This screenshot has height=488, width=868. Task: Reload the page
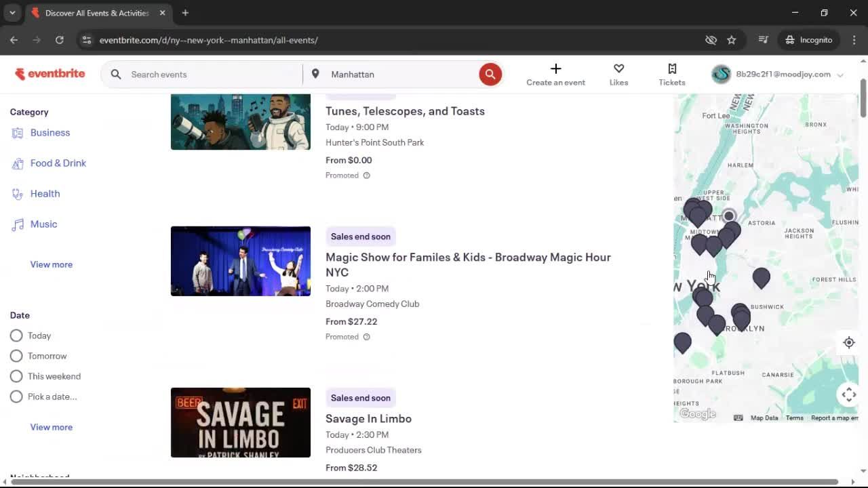pyautogui.click(x=60, y=40)
